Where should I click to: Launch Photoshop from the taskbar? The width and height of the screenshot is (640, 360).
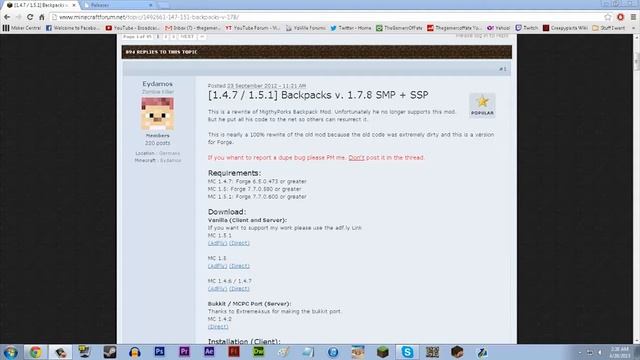tap(159, 351)
